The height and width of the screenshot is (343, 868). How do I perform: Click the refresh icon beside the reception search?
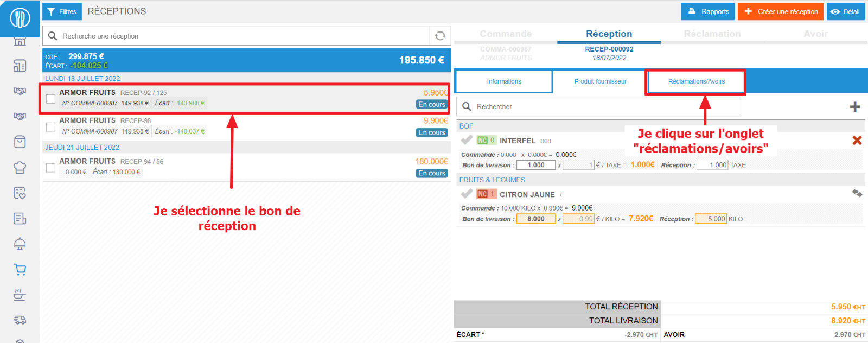(x=440, y=36)
